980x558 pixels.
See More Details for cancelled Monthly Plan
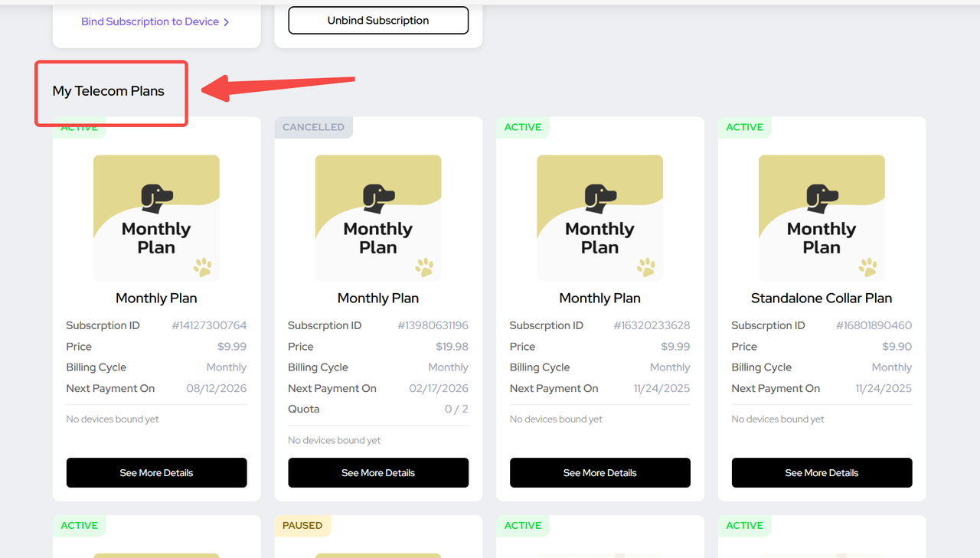click(378, 473)
